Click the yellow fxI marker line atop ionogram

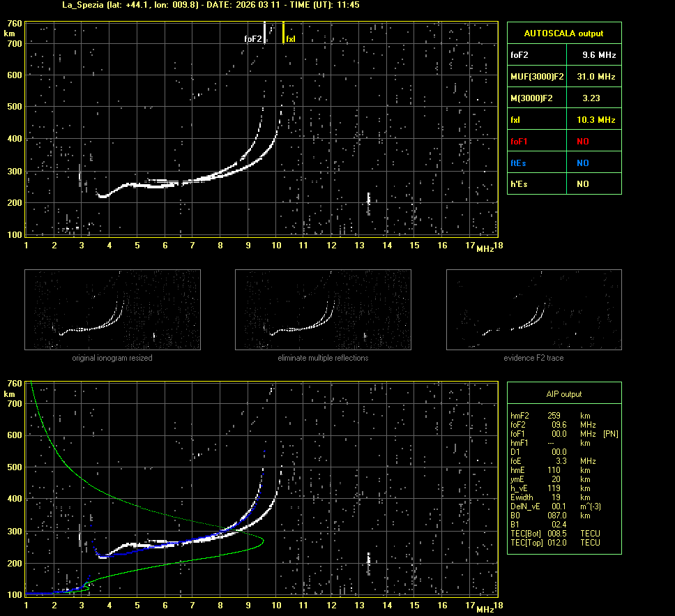coord(283,32)
